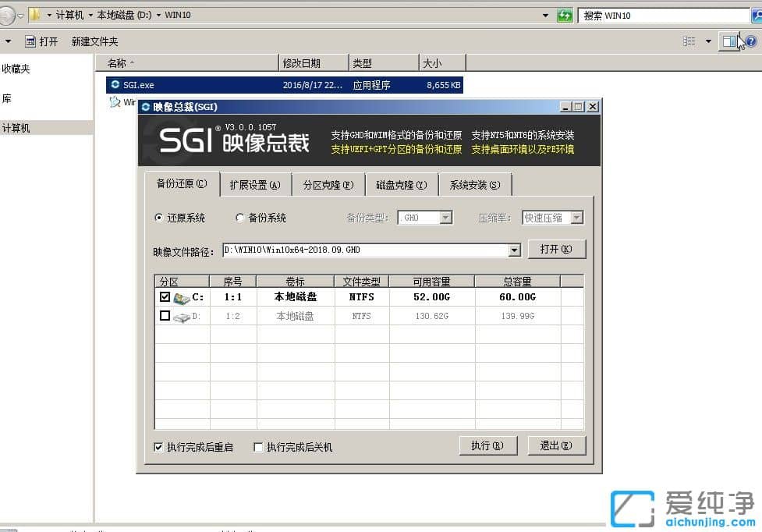Click the 执行 button
The height and width of the screenshot is (532, 762).
click(x=488, y=445)
